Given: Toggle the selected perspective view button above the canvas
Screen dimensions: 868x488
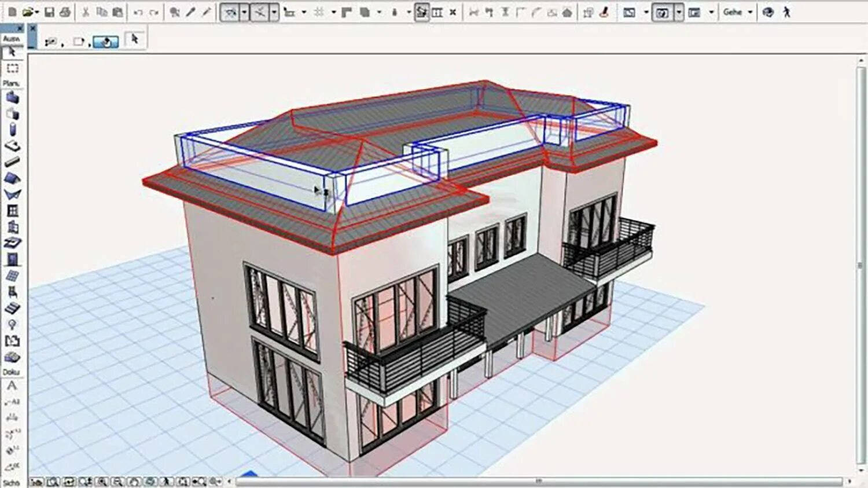Looking at the screenshot, I should (660, 12).
